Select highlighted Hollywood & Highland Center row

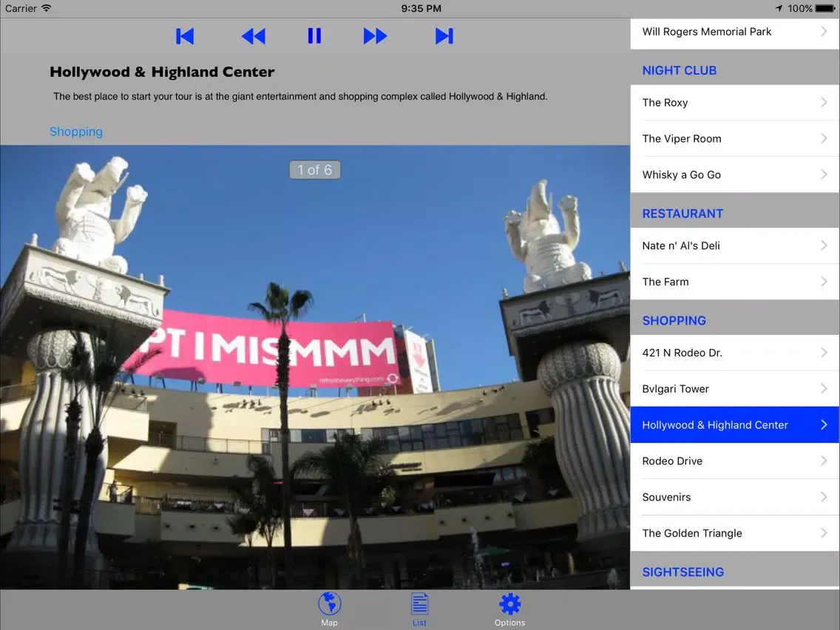coord(734,425)
